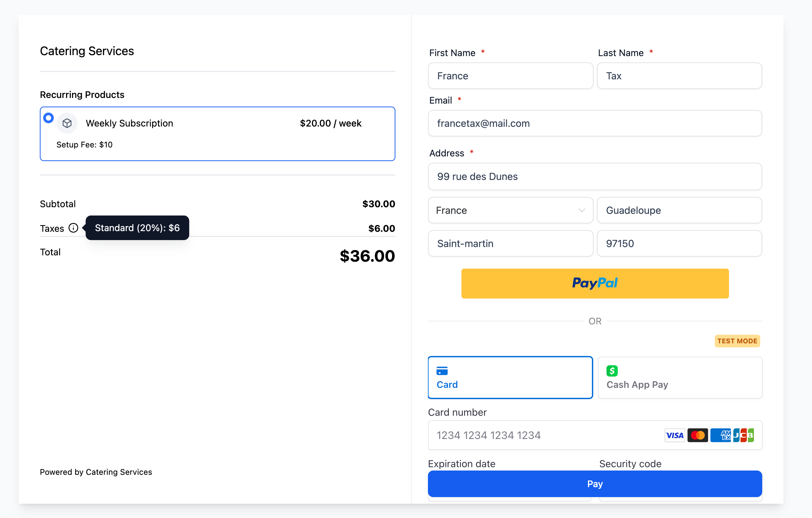Expand country list via chevron arrow
This screenshot has width=812, height=518.
pyautogui.click(x=581, y=210)
